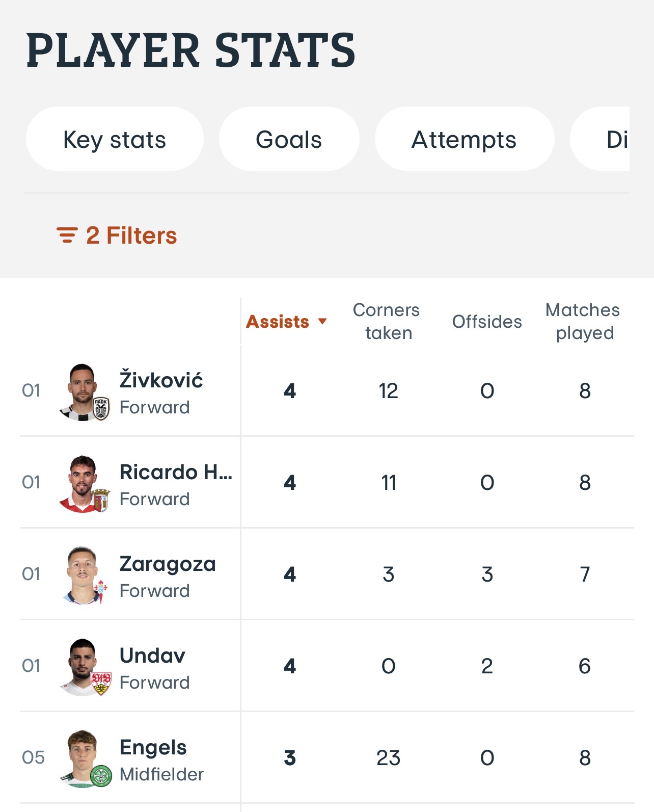Sort by Corners taken column

coord(387,321)
